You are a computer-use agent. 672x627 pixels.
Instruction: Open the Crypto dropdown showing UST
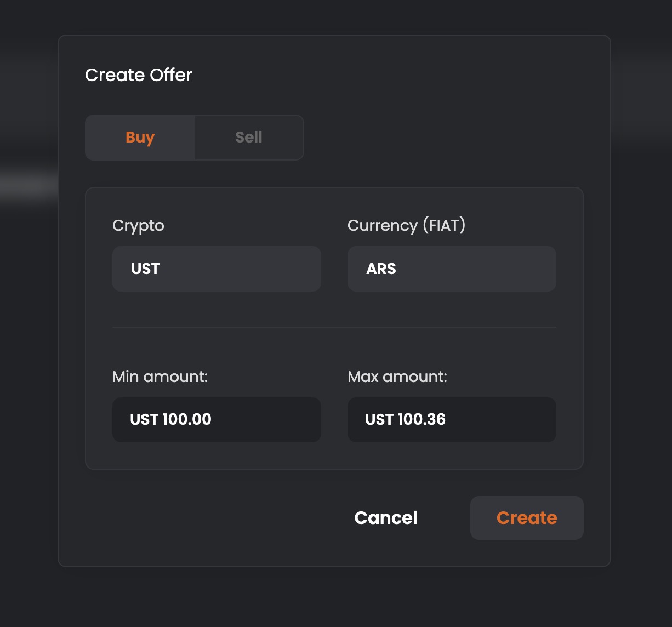tap(217, 269)
